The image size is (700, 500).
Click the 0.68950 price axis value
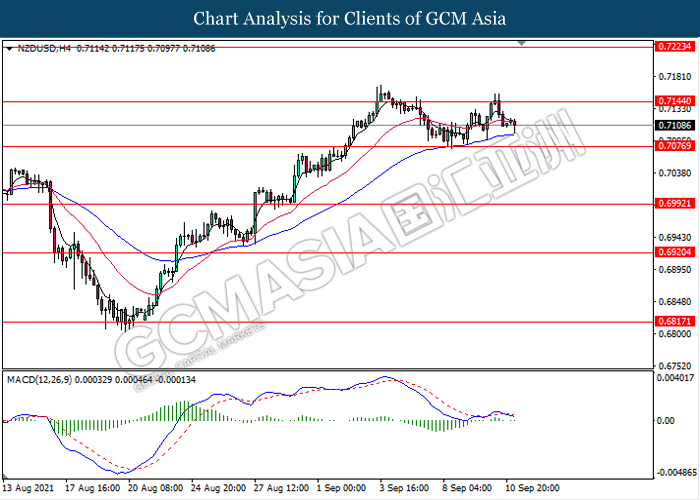[675, 269]
